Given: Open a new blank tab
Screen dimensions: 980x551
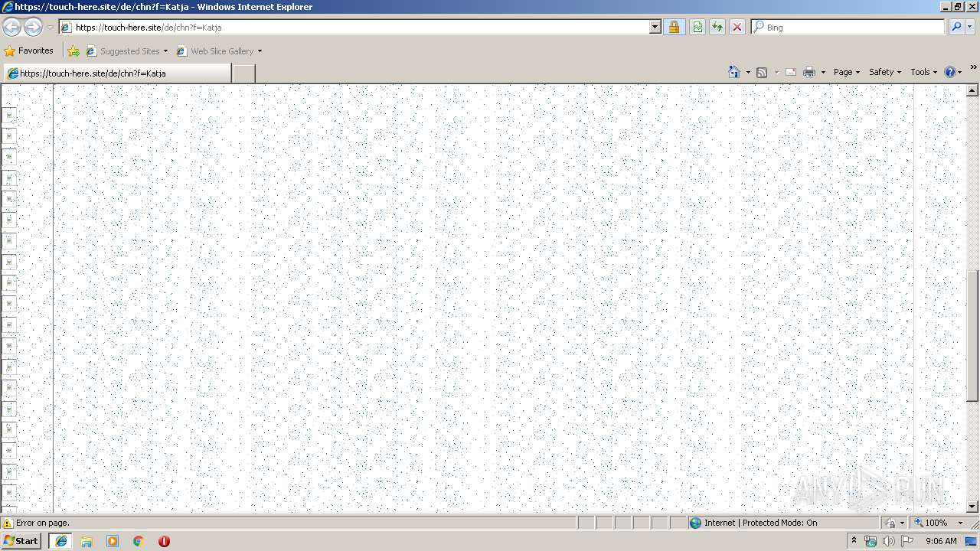Looking at the screenshot, I should (243, 73).
